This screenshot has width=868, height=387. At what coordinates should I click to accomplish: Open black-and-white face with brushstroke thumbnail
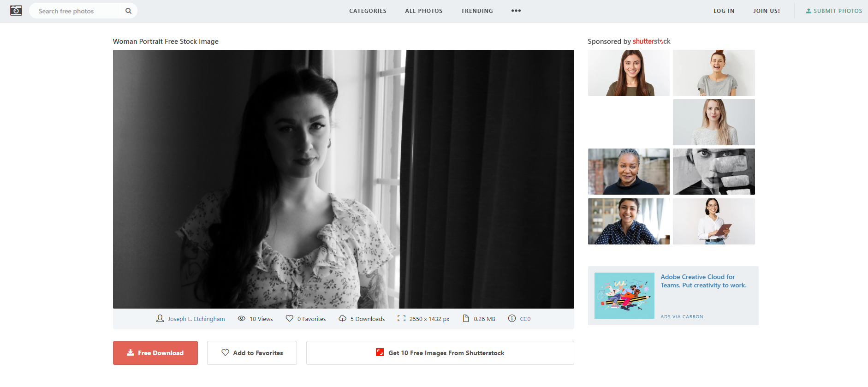click(714, 172)
